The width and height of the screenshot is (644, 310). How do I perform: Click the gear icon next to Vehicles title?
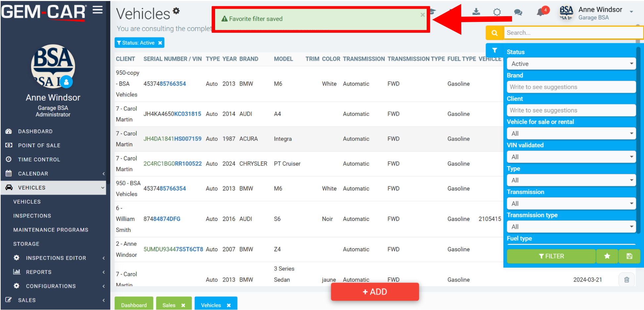[176, 11]
